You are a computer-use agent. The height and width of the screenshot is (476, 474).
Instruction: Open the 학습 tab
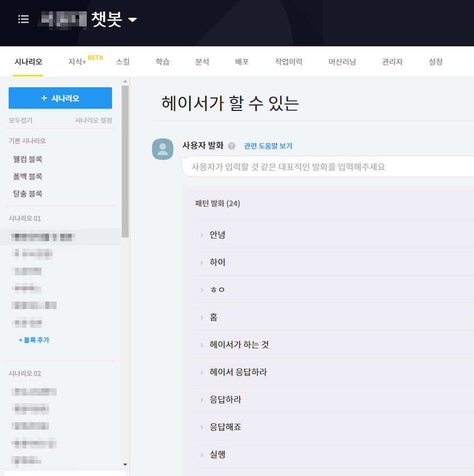163,61
